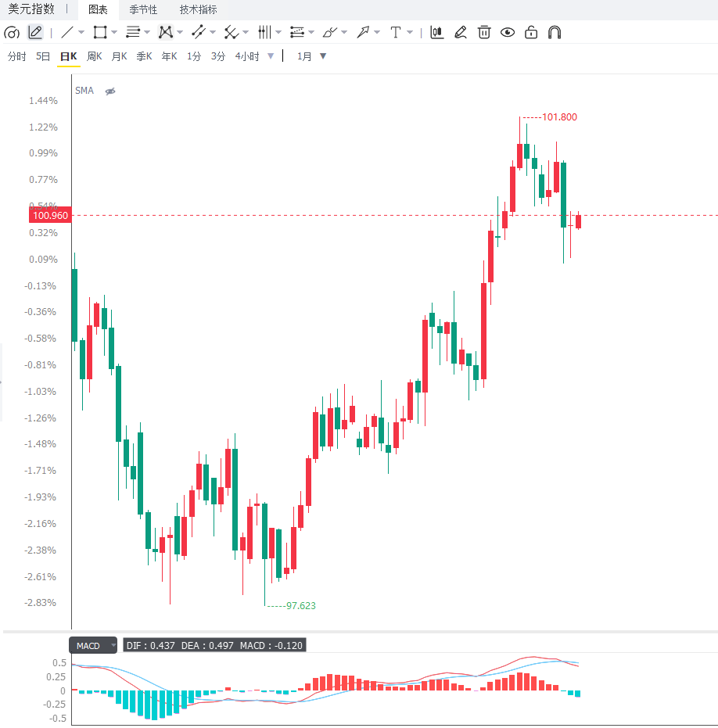Toggle the eye icon to hide drawings

tap(507, 33)
